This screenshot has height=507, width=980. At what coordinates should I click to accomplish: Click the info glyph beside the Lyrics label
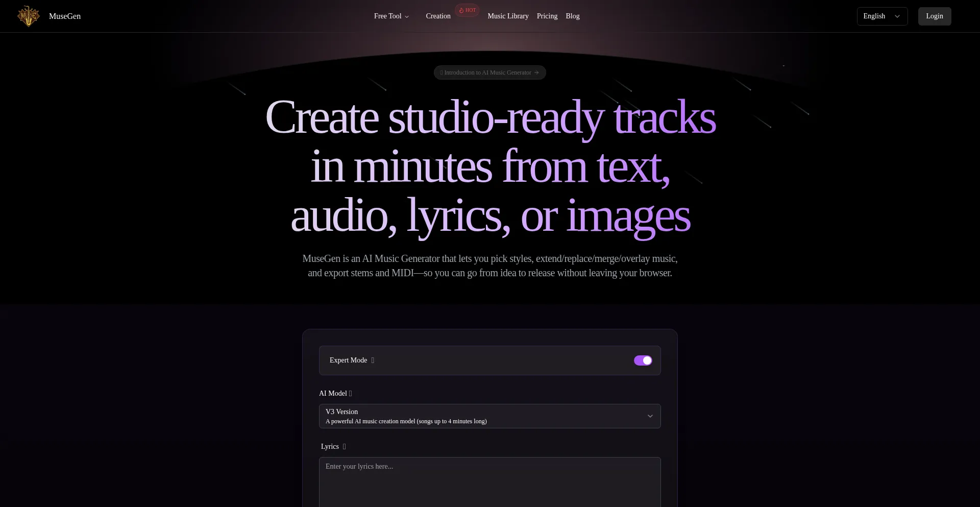(344, 447)
